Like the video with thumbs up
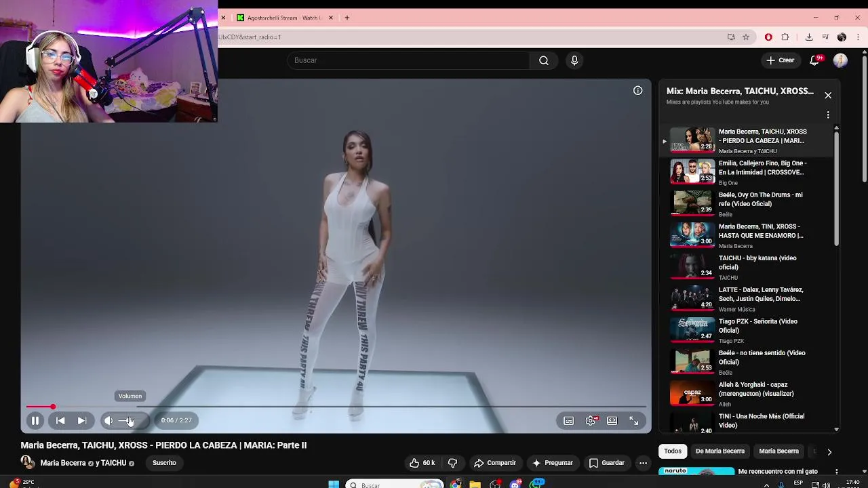The height and width of the screenshot is (488, 868). (x=422, y=463)
